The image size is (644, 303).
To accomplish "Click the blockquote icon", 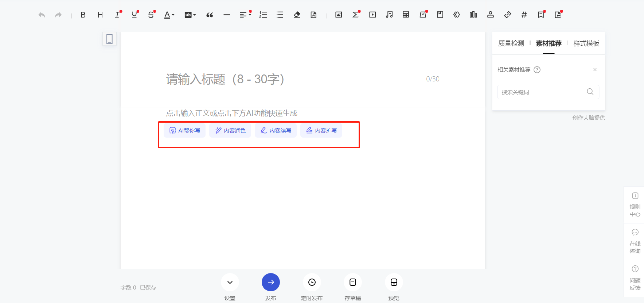I will click(x=210, y=15).
